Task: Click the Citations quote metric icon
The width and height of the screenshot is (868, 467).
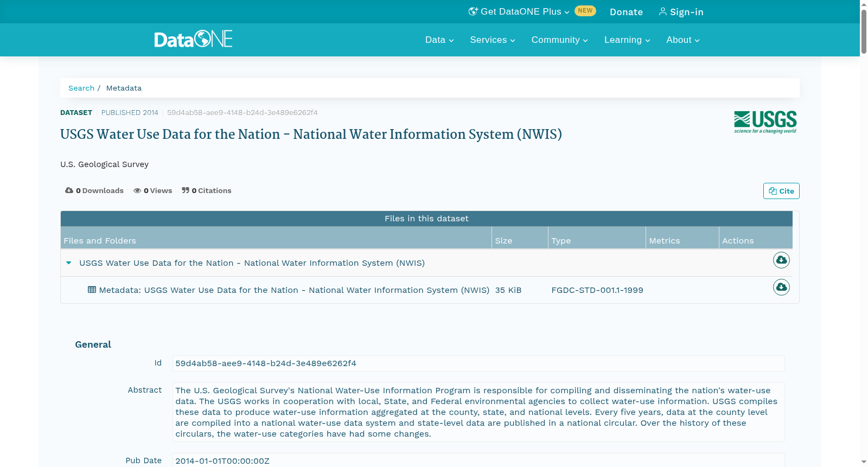Action: click(x=186, y=190)
